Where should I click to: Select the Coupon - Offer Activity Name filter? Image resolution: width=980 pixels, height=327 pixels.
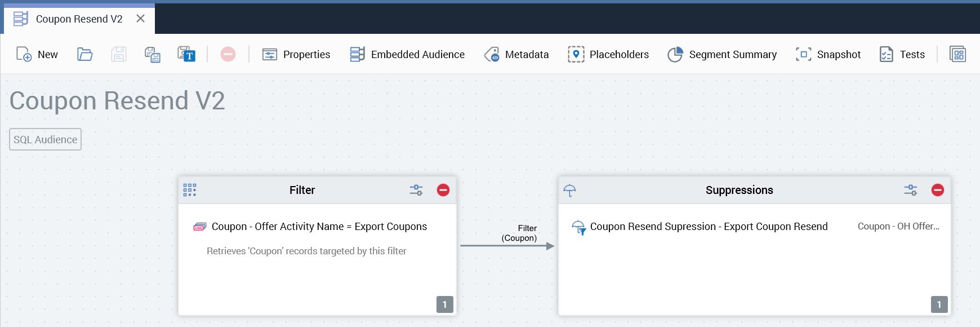(x=319, y=227)
